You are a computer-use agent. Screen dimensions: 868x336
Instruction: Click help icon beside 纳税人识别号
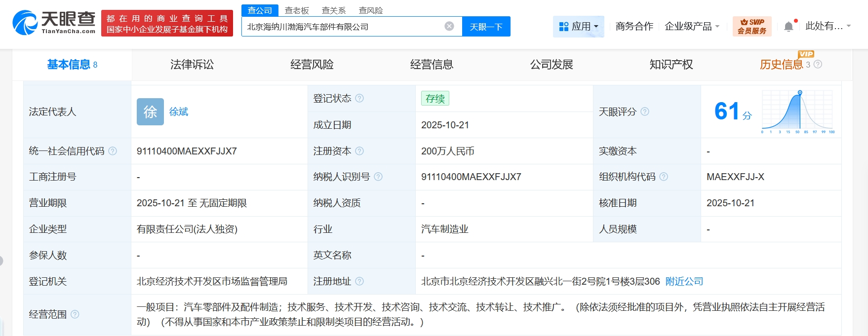tap(378, 177)
